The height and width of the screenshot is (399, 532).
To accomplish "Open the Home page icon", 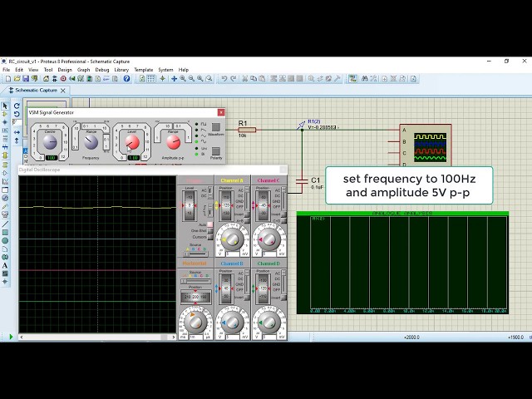I will point(46,79).
